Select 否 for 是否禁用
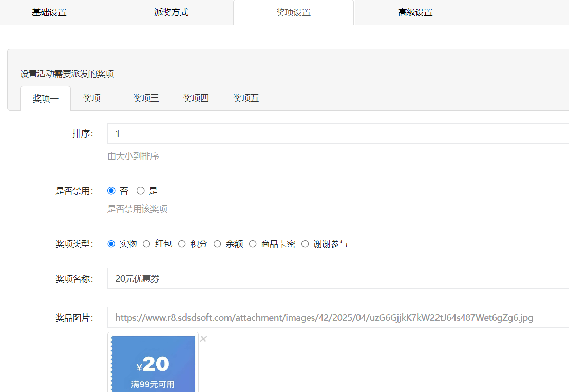 coord(111,191)
